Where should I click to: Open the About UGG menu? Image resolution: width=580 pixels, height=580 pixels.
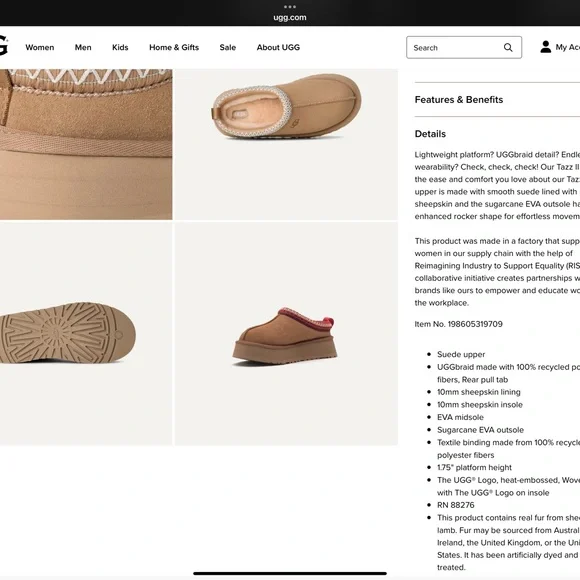click(x=278, y=47)
